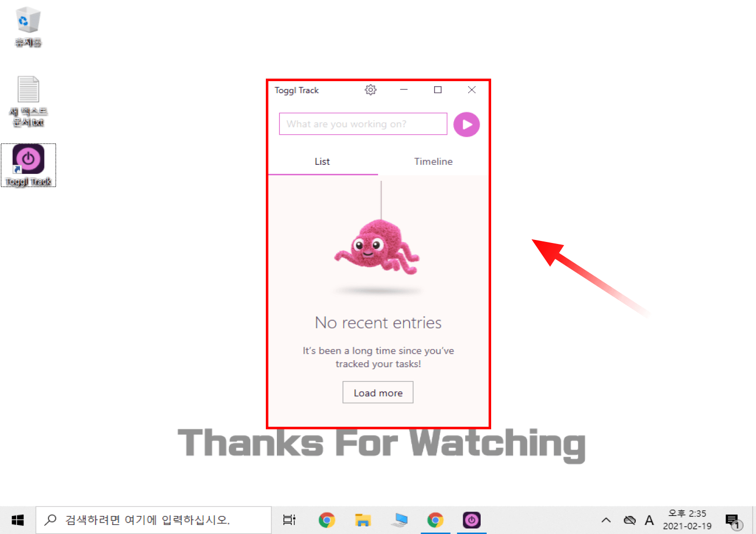The width and height of the screenshot is (756, 534).
Task: Minimize the Toggl Track window
Action: pyautogui.click(x=404, y=90)
